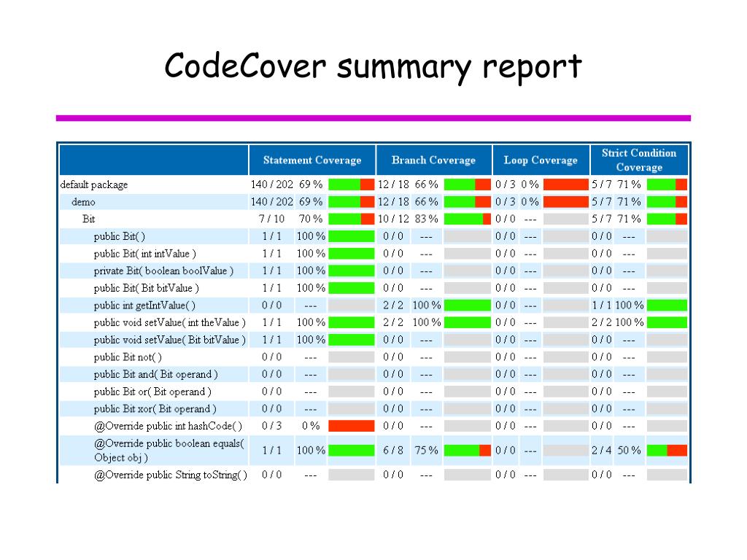Select the Bit class row label

tap(88, 219)
